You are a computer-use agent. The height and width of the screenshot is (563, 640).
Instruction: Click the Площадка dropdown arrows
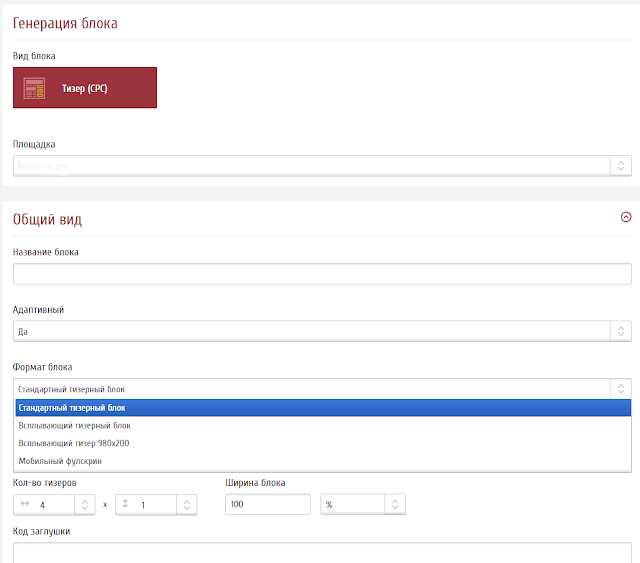pos(621,166)
